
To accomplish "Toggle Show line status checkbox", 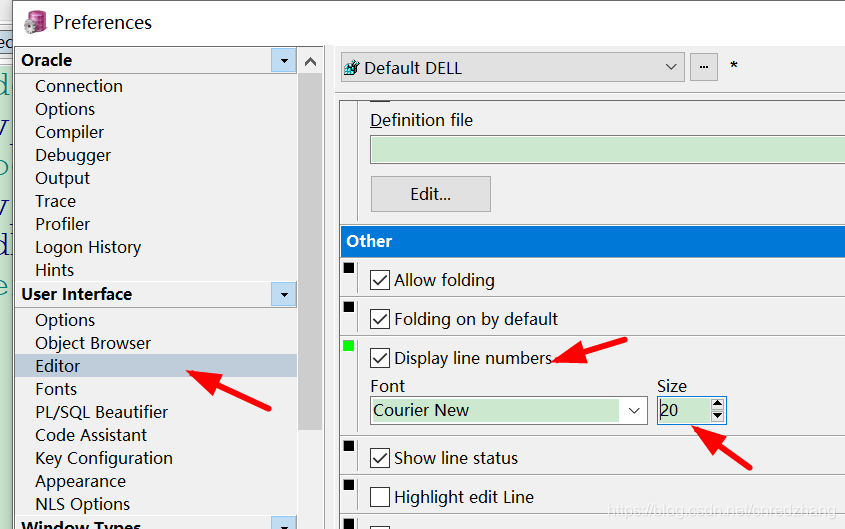I will point(380,458).
